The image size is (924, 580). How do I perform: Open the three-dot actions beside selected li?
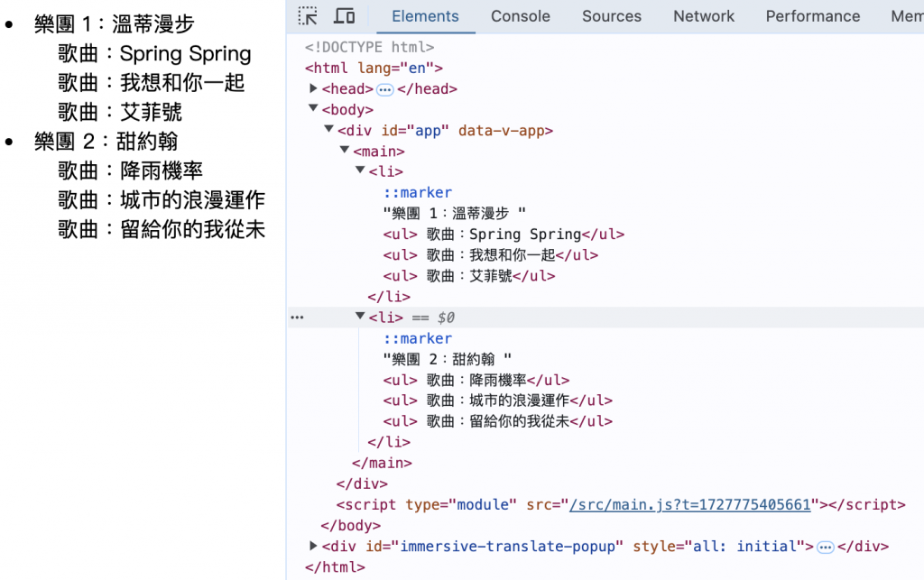tap(297, 318)
